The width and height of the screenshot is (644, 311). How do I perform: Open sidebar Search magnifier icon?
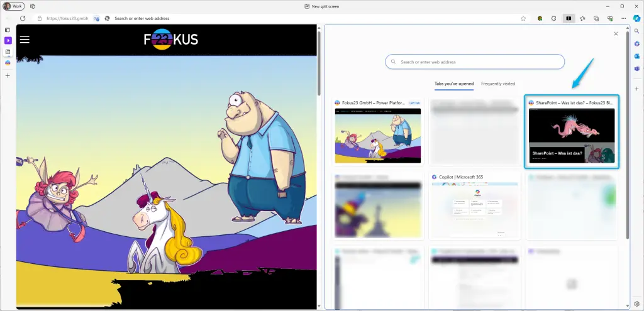pyautogui.click(x=636, y=31)
